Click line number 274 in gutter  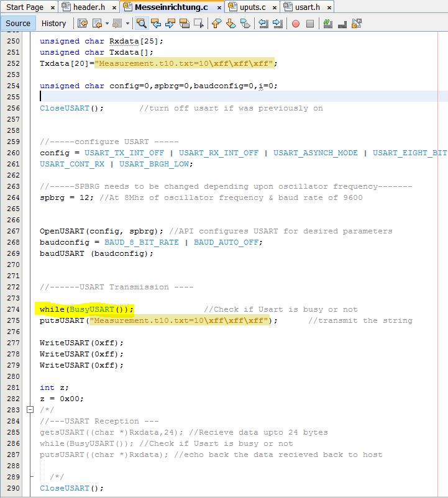point(13,309)
